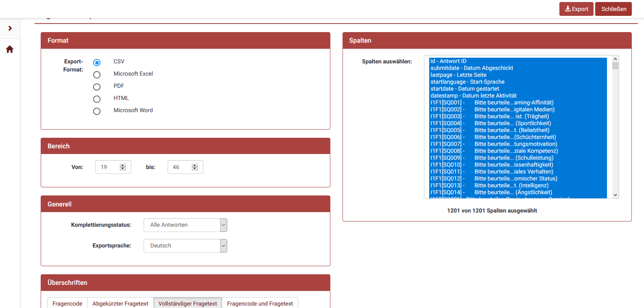Select the PDF format radio button
The image size is (644, 308).
pos(97,87)
